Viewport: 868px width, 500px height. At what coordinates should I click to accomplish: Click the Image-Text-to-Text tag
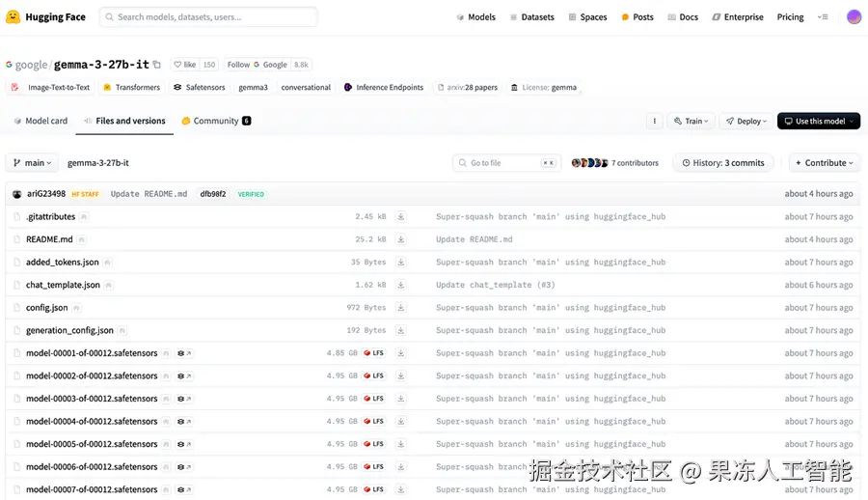(x=50, y=88)
